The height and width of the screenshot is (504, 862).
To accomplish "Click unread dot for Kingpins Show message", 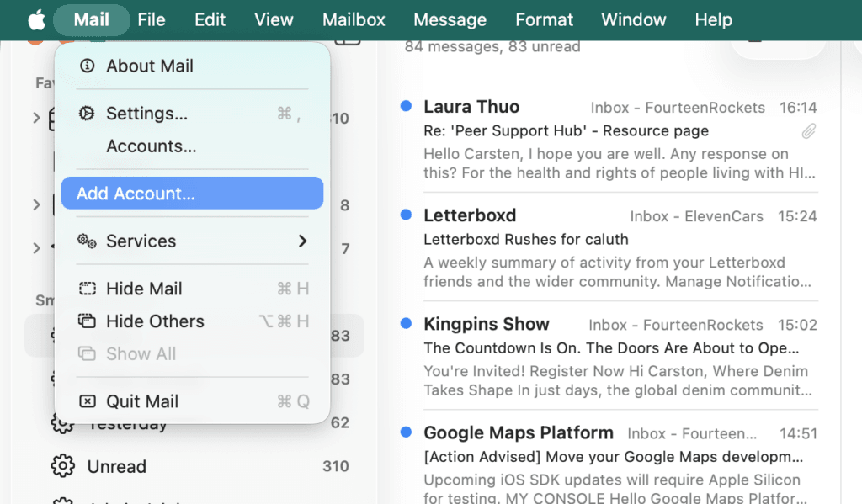I will (407, 323).
